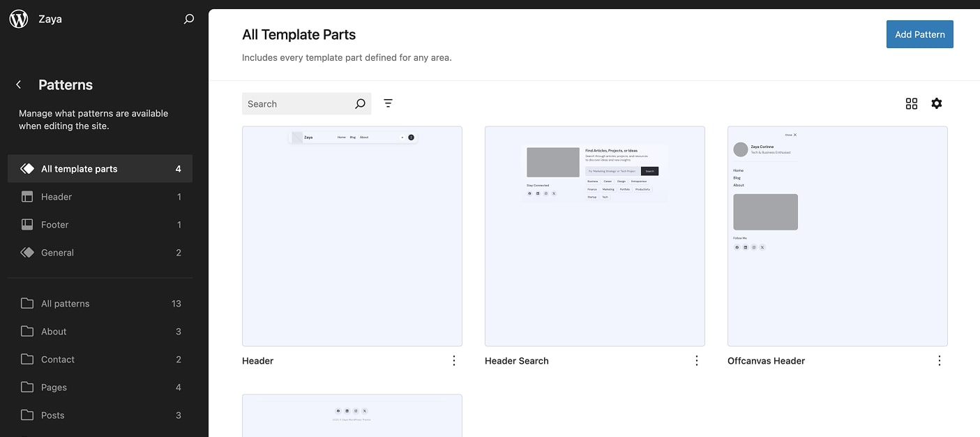Click the Add Pattern button
This screenshot has width=980, height=437.
click(919, 34)
